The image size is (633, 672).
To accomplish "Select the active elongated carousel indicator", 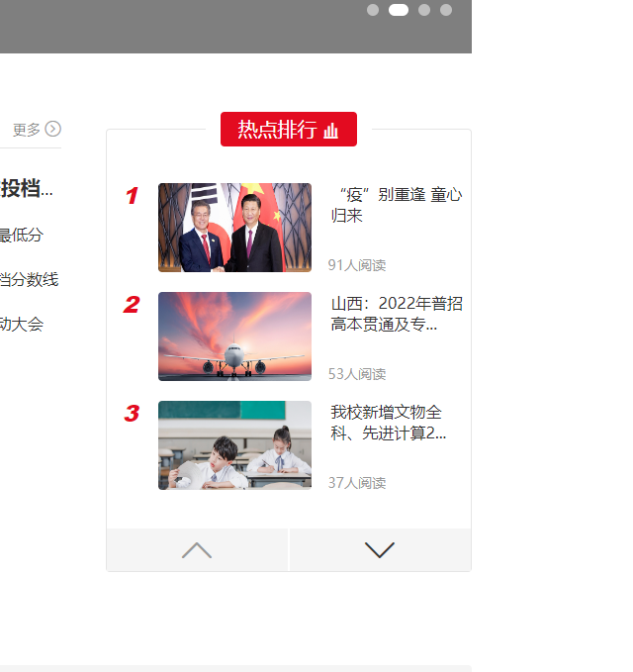I will pyautogui.click(x=399, y=10).
